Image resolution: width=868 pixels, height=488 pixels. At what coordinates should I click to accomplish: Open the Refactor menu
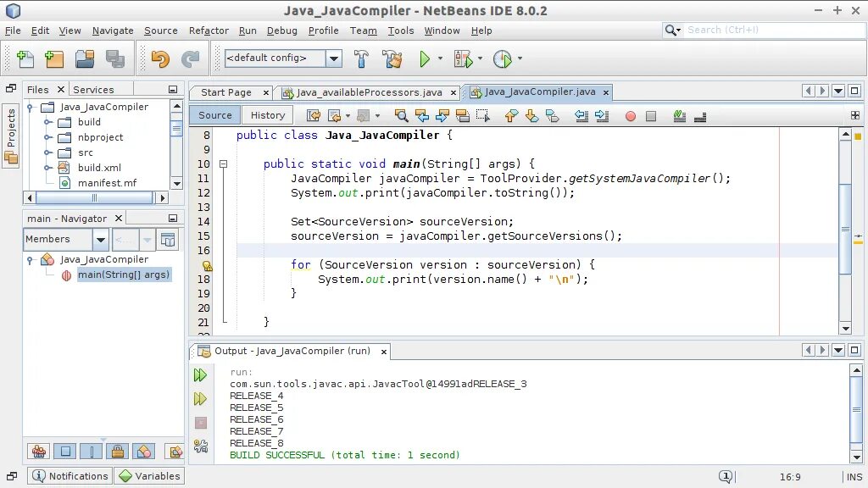(x=209, y=30)
